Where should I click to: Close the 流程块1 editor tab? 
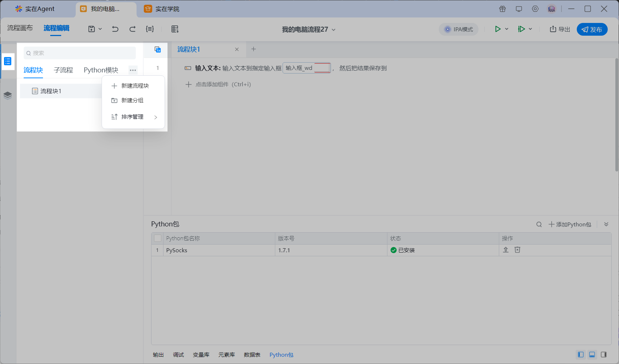237,50
